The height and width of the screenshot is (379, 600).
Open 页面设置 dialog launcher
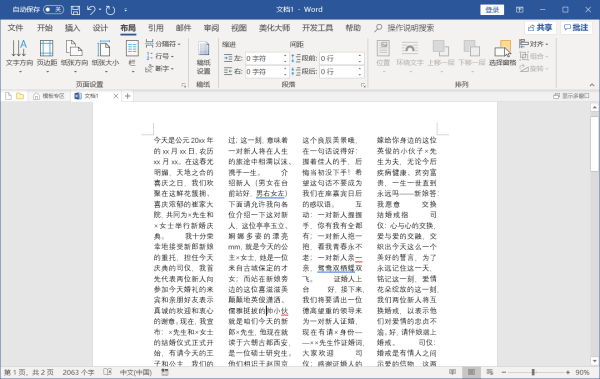pos(184,85)
